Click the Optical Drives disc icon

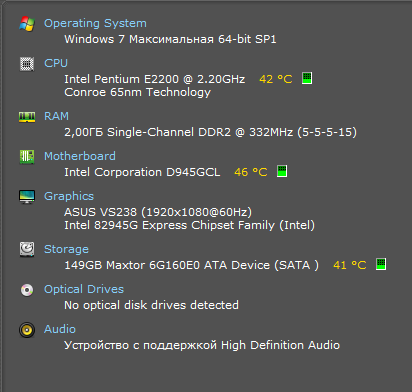[x=27, y=290]
